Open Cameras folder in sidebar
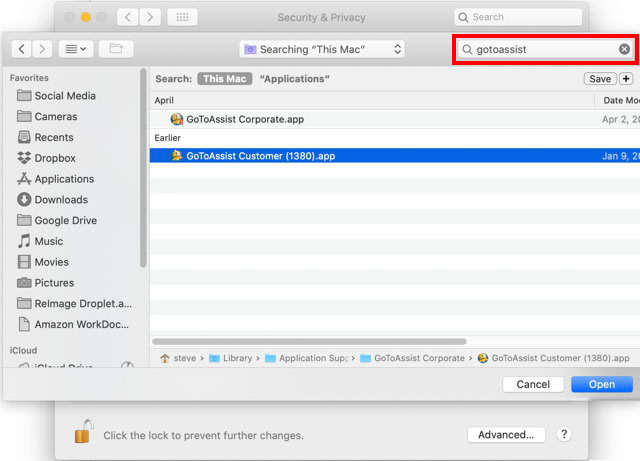The width and height of the screenshot is (640, 461). click(47, 116)
